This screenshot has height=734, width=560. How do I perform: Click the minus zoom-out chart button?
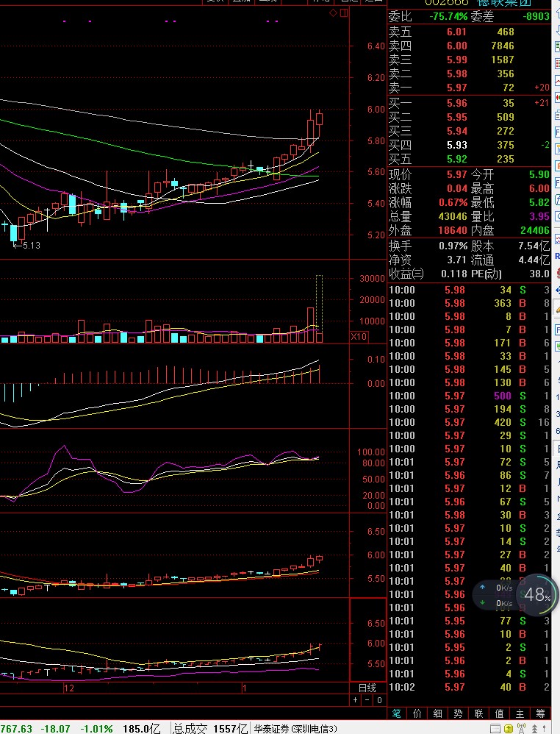[x=367, y=699]
